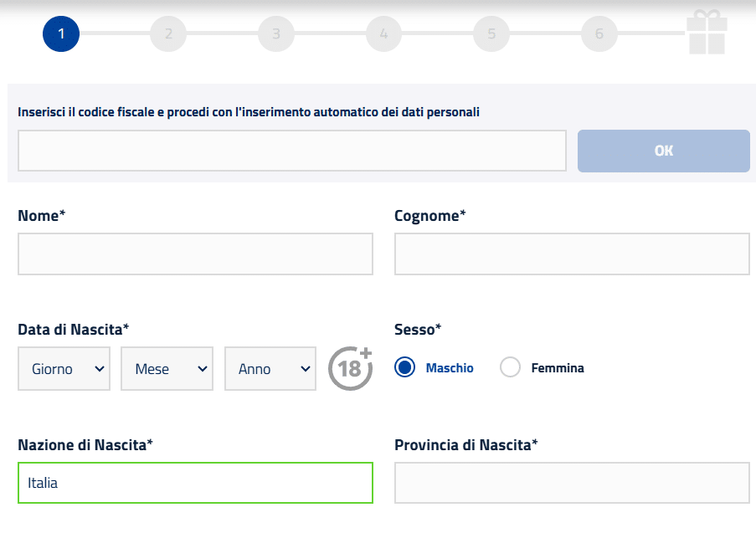Expand the Mese dropdown
The width and height of the screenshot is (756, 533).
pyautogui.click(x=167, y=369)
